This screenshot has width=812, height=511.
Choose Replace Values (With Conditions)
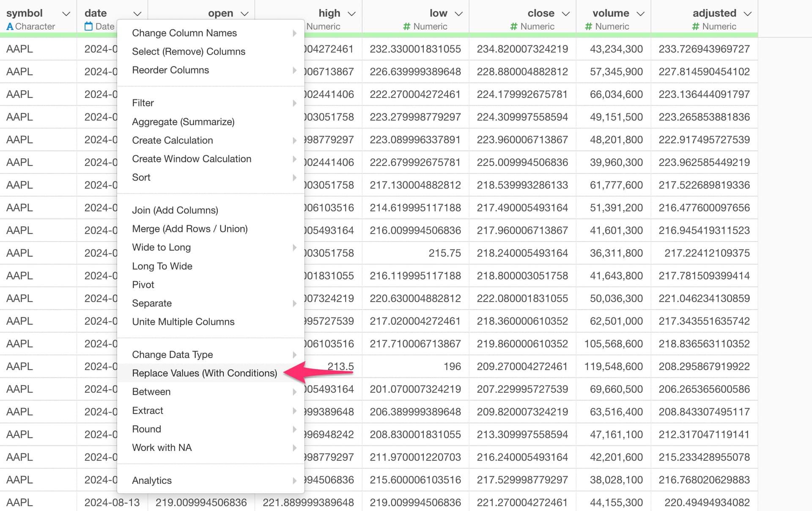click(211, 373)
